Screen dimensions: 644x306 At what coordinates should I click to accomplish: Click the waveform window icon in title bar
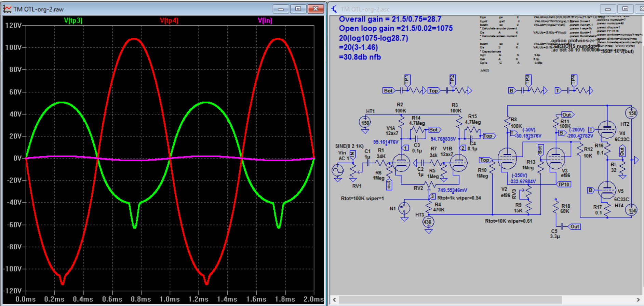coord(7,9)
